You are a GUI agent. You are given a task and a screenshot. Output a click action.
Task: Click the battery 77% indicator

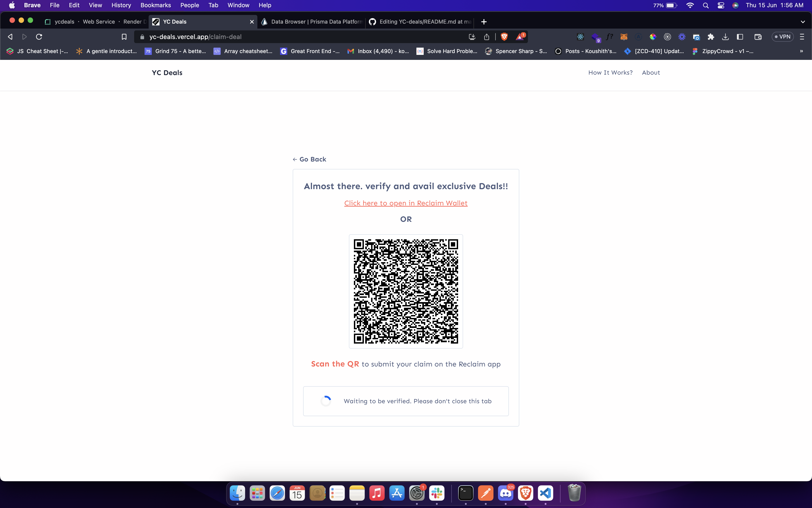click(665, 5)
